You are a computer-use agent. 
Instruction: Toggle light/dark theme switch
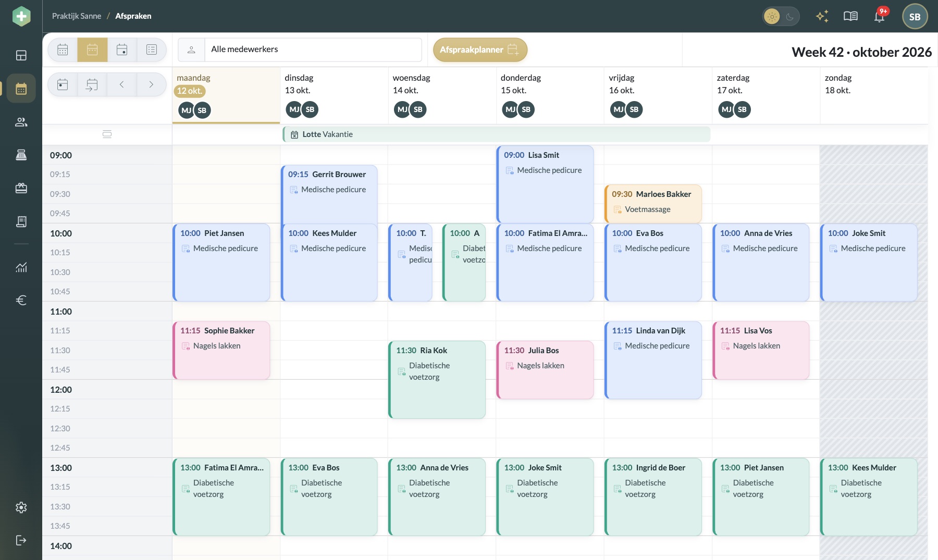(x=781, y=17)
